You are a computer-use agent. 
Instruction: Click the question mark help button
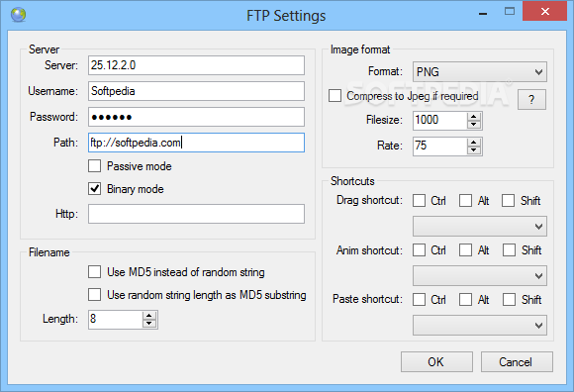coord(531,100)
